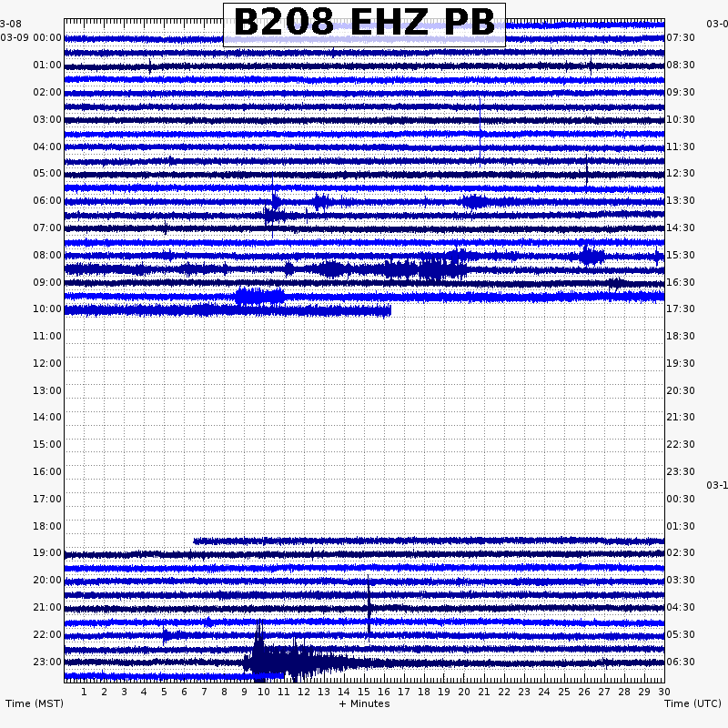Click the 01:30 UTC time label
The image size is (728, 728).
[681, 527]
